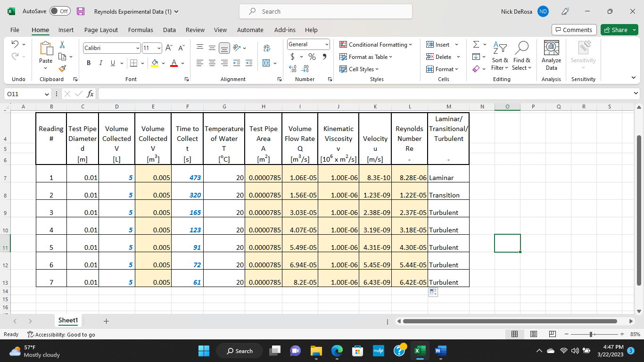Screen dimensions: 644x362
Task: Toggle Align Right horizontal alignment
Action: click(x=224, y=63)
